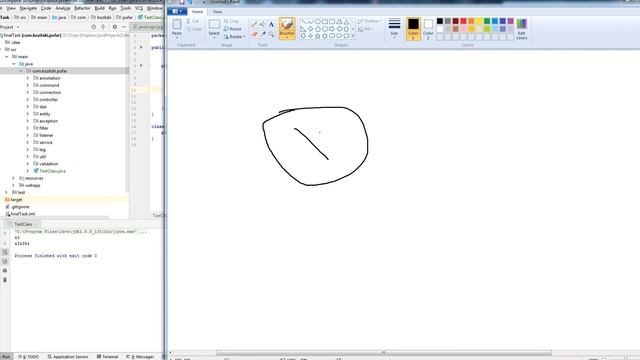Click the trash icon in Run panel

(x=5, y=280)
